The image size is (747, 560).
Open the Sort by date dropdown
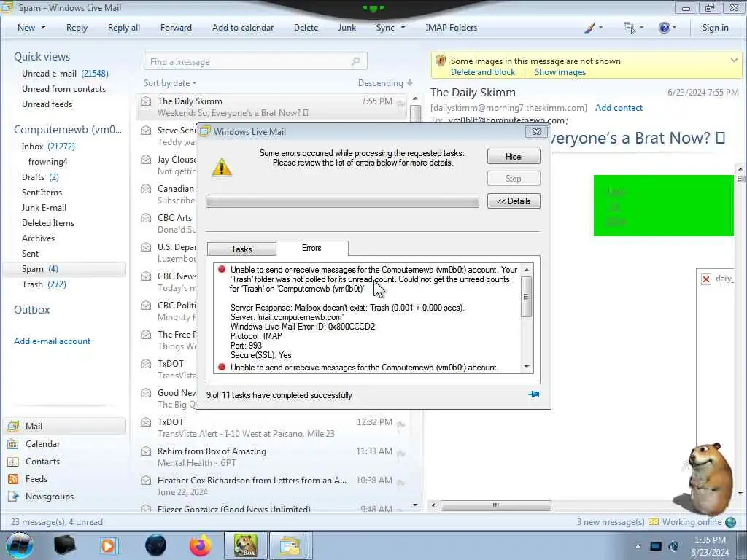pyautogui.click(x=170, y=83)
